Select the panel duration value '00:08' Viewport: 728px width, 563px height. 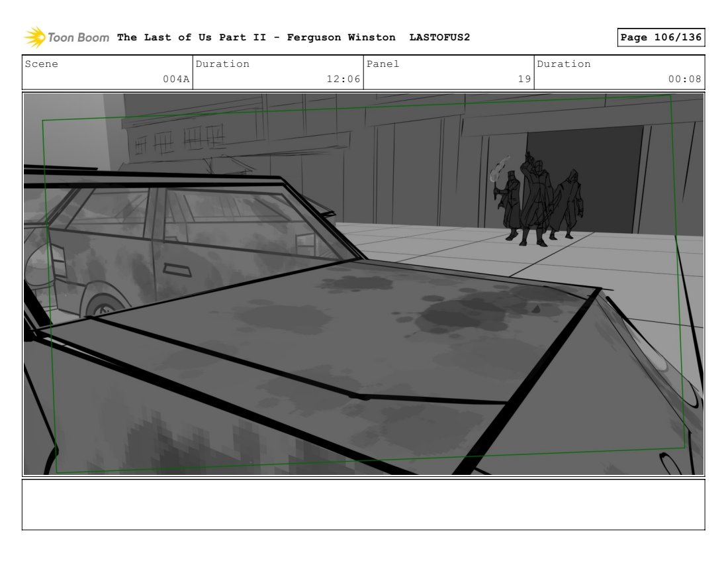pos(684,79)
